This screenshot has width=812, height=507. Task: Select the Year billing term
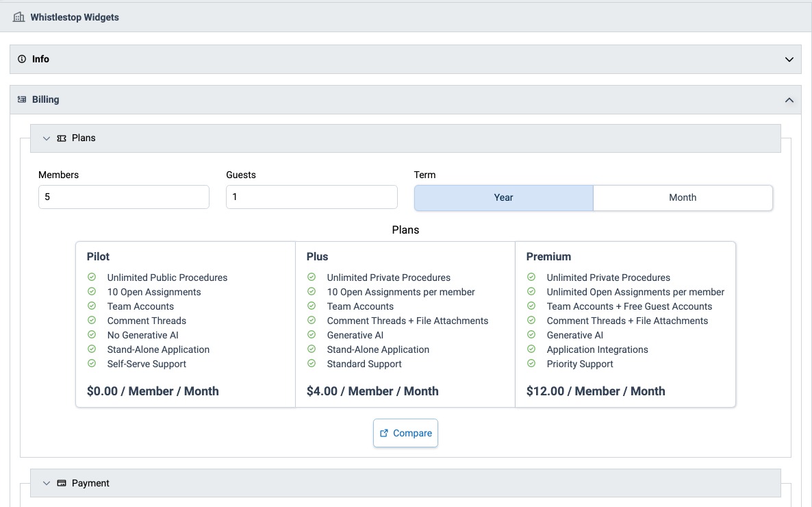[503, 197]
